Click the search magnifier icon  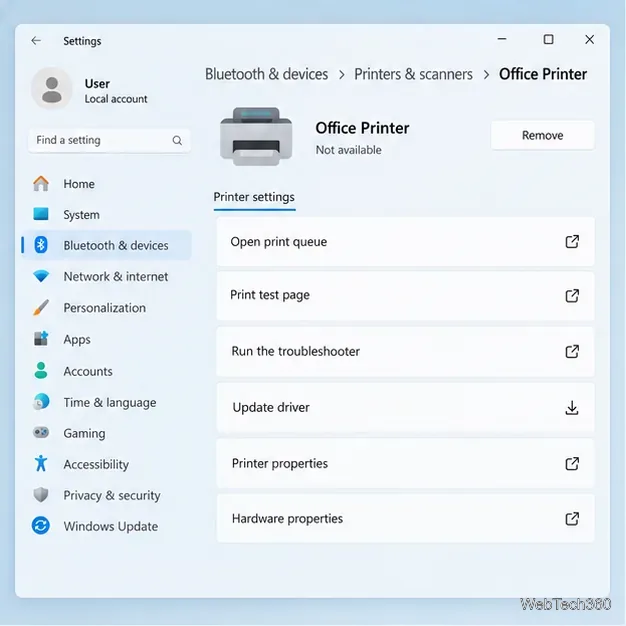click(177, 141)
